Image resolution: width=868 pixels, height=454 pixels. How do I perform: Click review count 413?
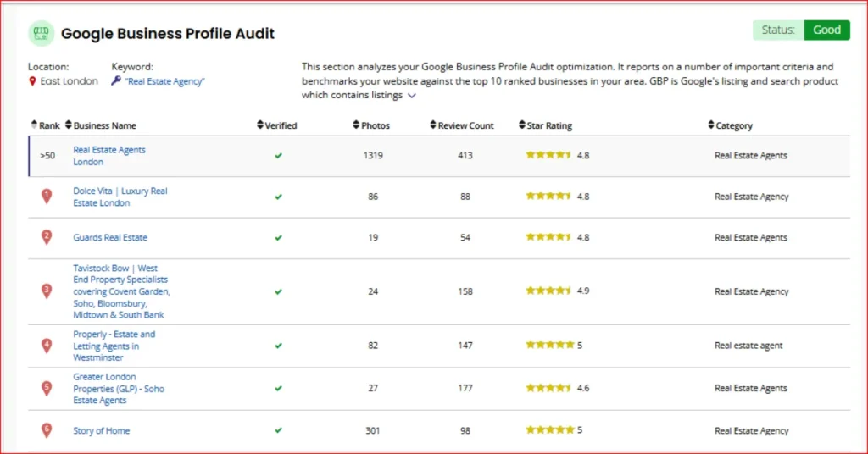pyautogui.click(x=465, y=155)
